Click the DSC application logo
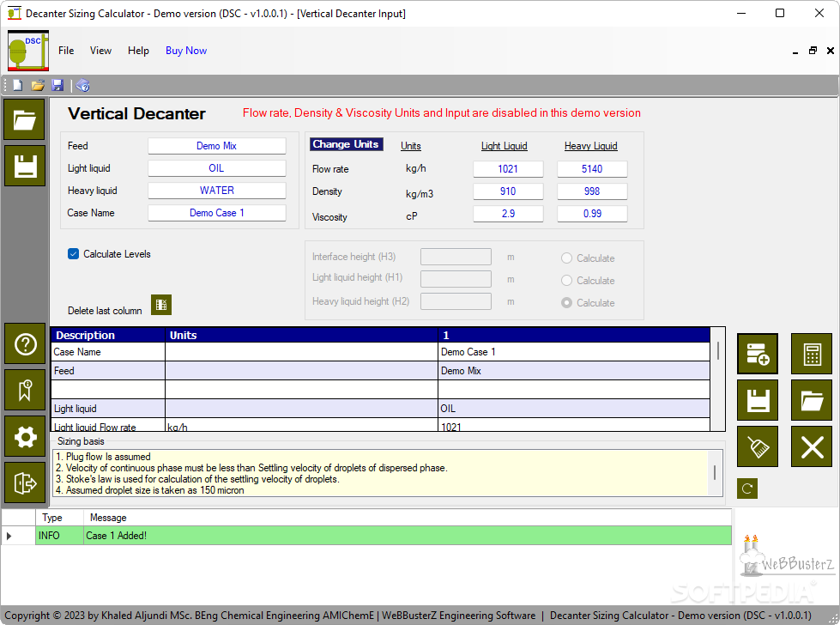 pos(28,51)
